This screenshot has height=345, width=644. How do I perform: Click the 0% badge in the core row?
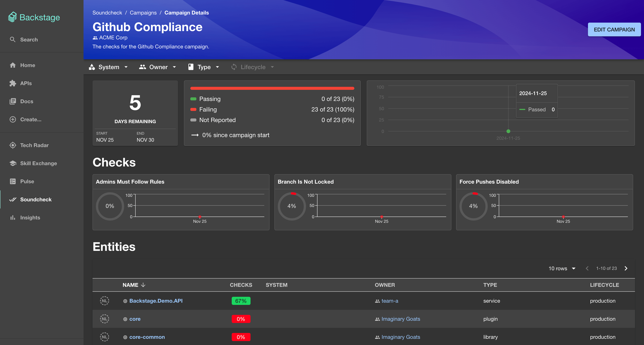(241, 319)
